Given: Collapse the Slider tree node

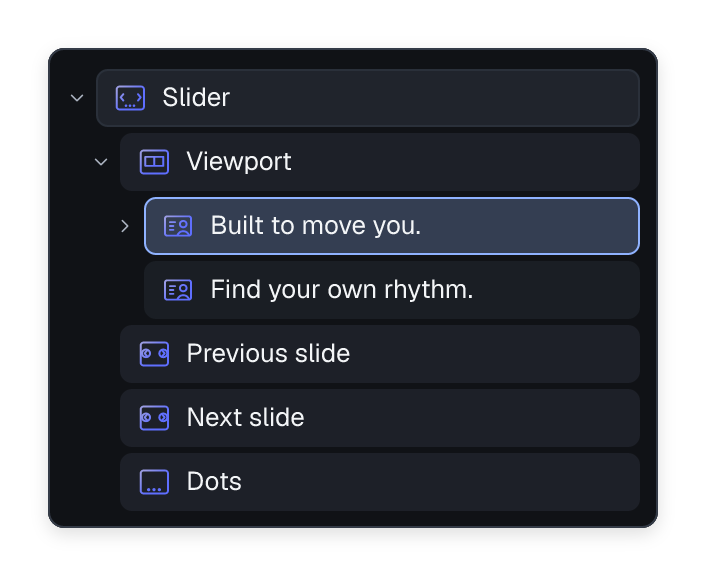Looking at the screenshot, I should coord(77,98).
